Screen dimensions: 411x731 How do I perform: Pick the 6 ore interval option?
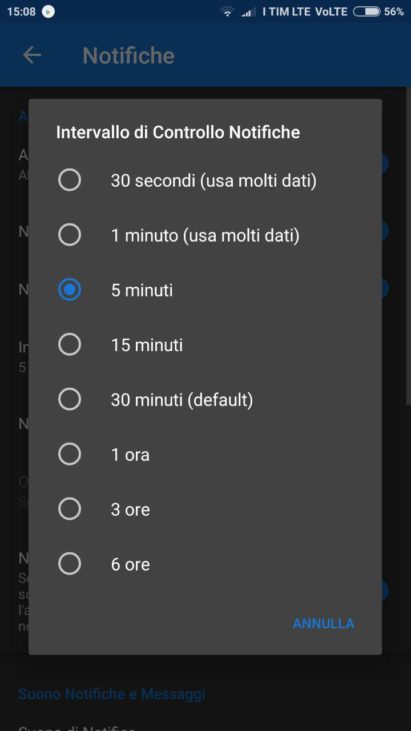click(205, 565)
